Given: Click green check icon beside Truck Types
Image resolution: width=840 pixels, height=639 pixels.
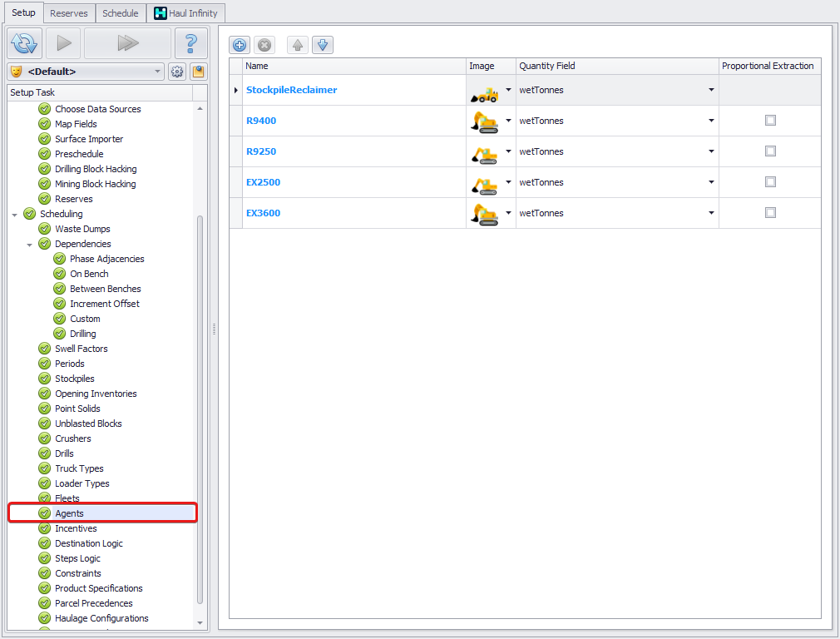Looking at the screenshot, I should (45, 468).
